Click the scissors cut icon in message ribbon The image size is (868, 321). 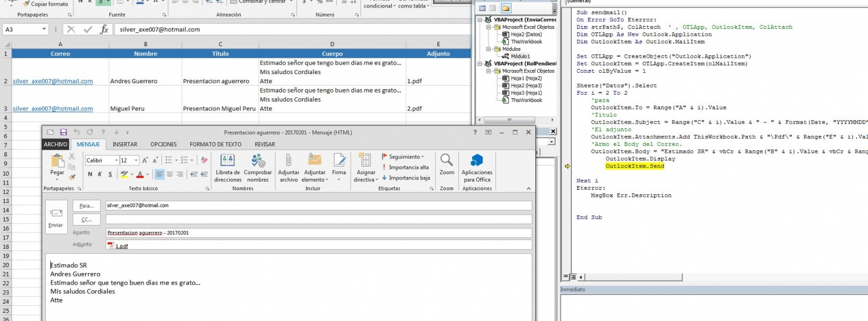72,156
